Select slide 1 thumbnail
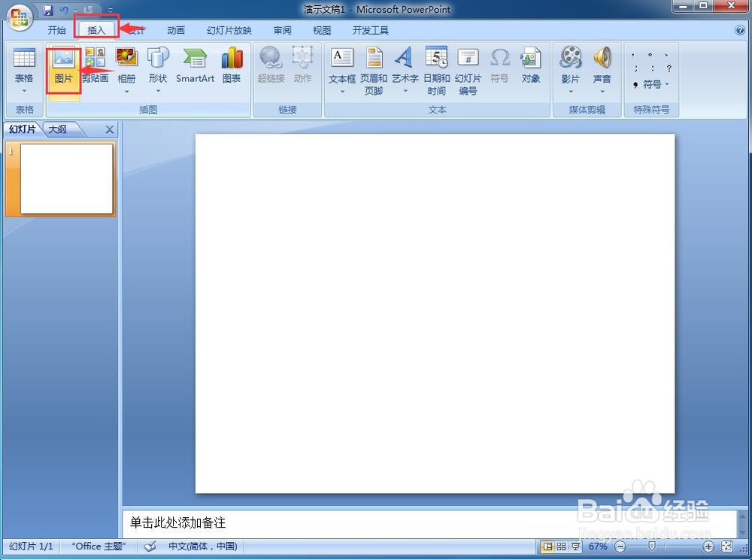 [66, 179]
